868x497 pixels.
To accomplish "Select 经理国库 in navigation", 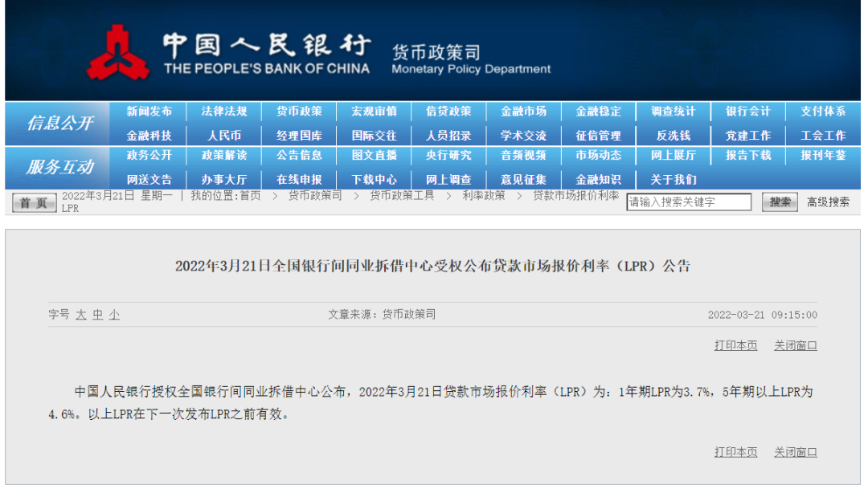I will coord(299,136).
